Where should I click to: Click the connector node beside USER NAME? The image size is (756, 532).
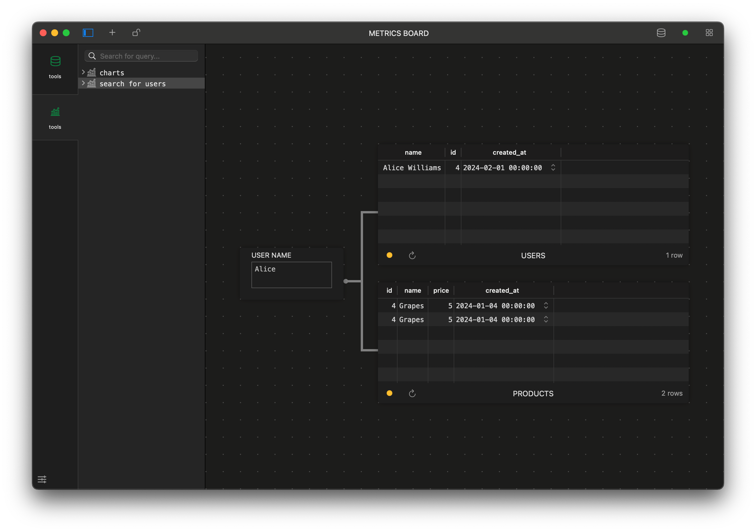click(x=345, y=281)
